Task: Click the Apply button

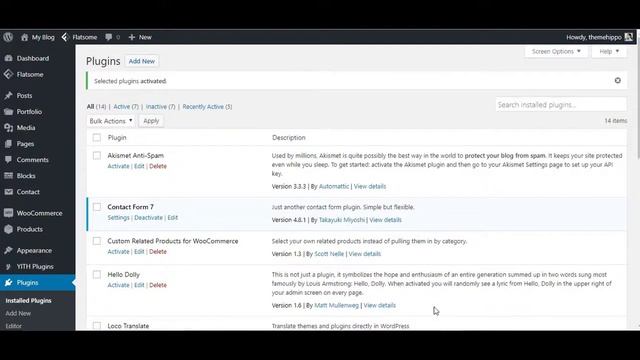Action: click(x=151, y=121)
